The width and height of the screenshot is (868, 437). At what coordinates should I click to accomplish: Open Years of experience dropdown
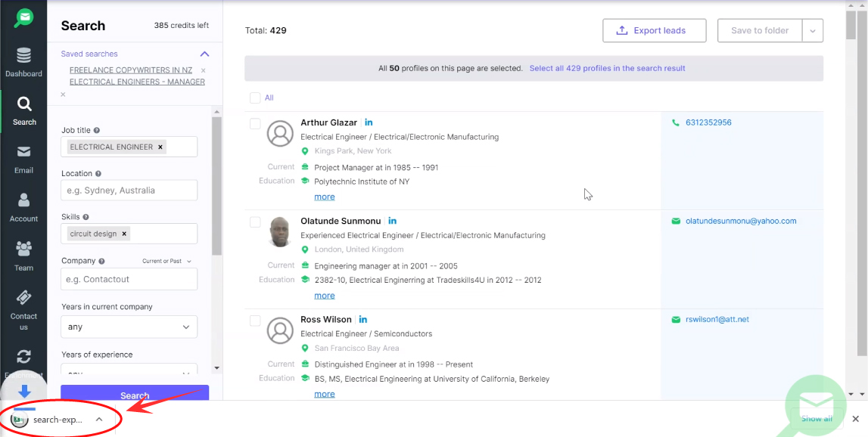129,369
